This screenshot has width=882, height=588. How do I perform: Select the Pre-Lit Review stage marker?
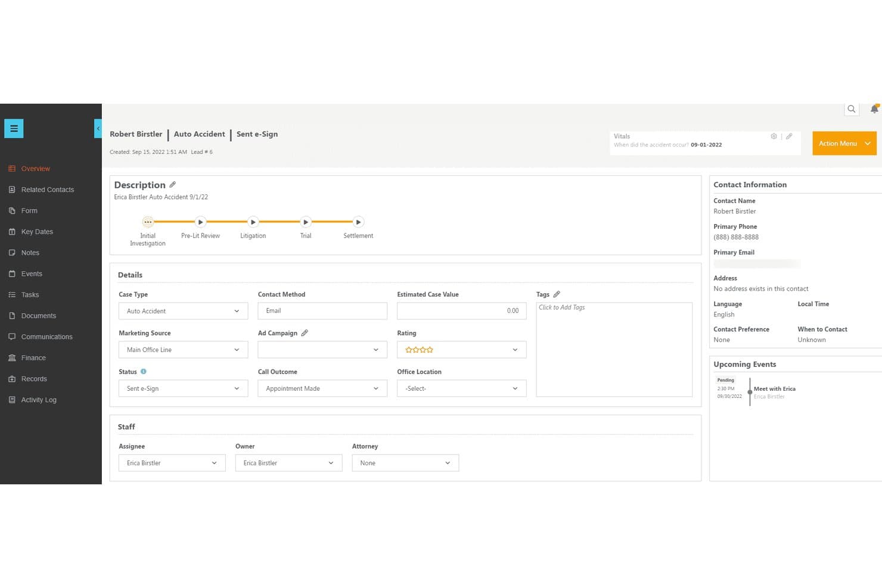pyautogui.click(x=201, y=222)
